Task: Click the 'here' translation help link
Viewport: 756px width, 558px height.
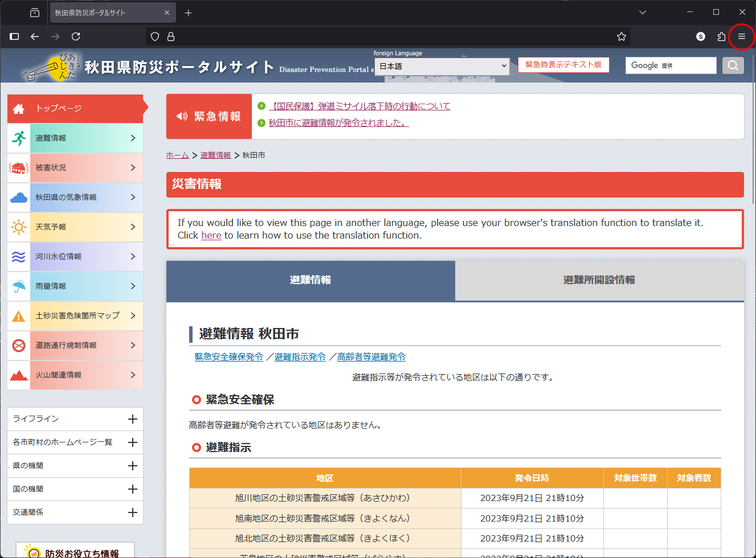Action: [x=211, y=235]
